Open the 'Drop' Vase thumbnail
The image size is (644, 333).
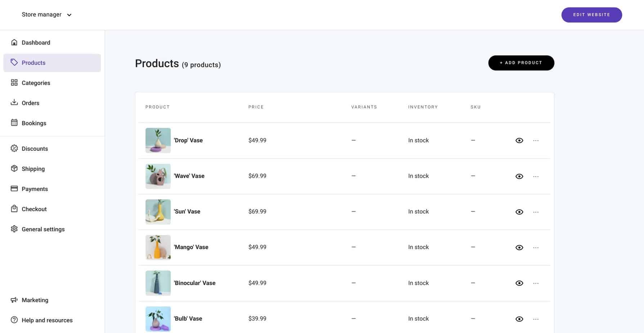[158, 141]
